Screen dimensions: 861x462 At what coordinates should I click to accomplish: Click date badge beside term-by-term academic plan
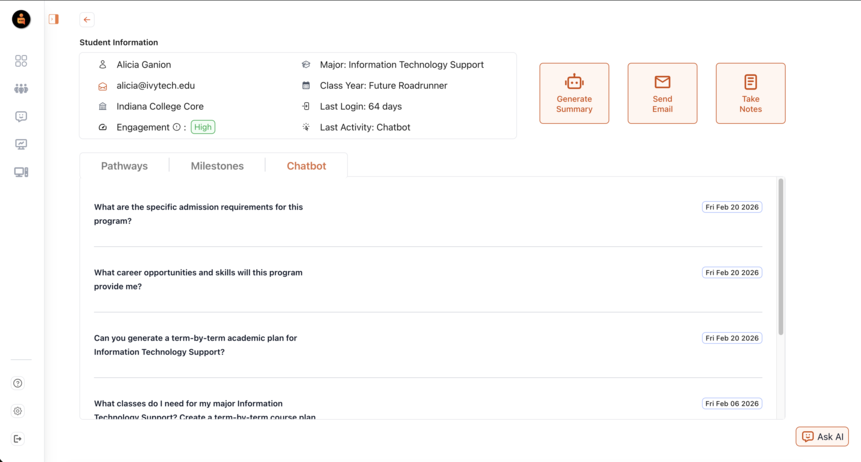[732, 338]
